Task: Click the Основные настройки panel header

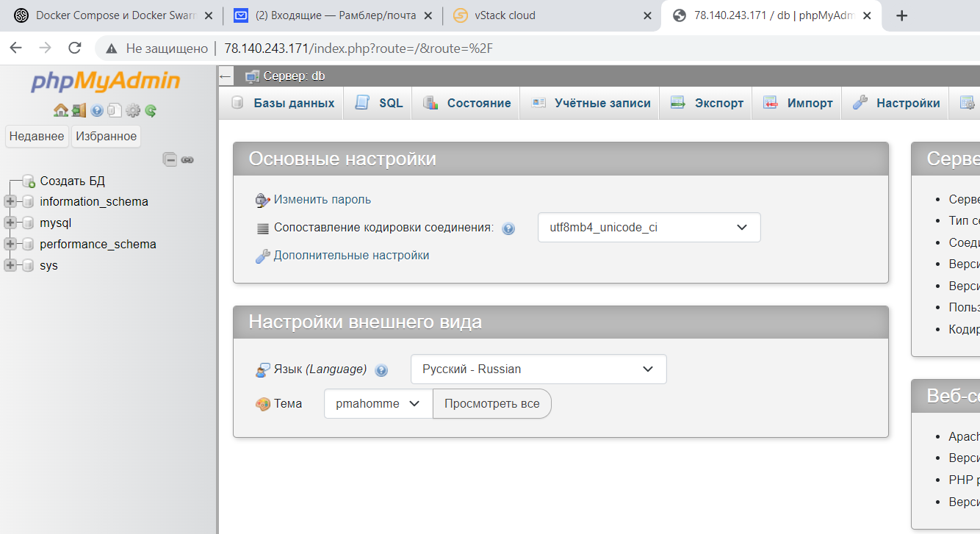Action: 561,159
